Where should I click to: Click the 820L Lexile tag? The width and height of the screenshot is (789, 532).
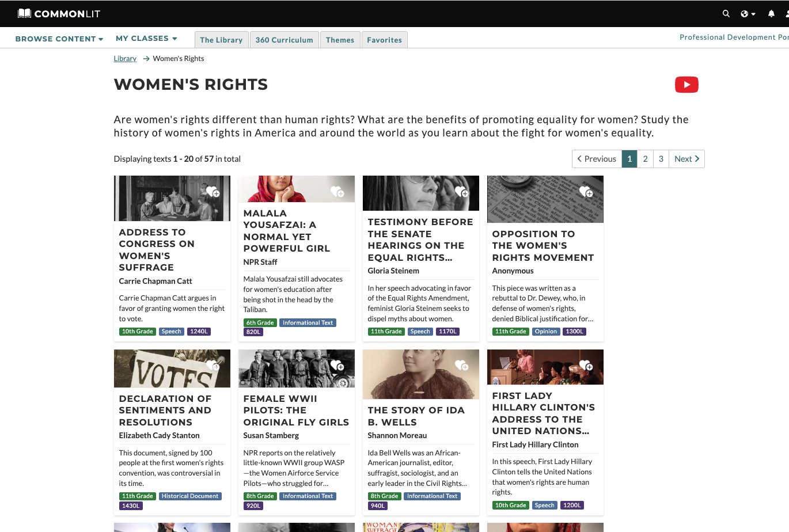pyautogui.click(x=253, y=332)
